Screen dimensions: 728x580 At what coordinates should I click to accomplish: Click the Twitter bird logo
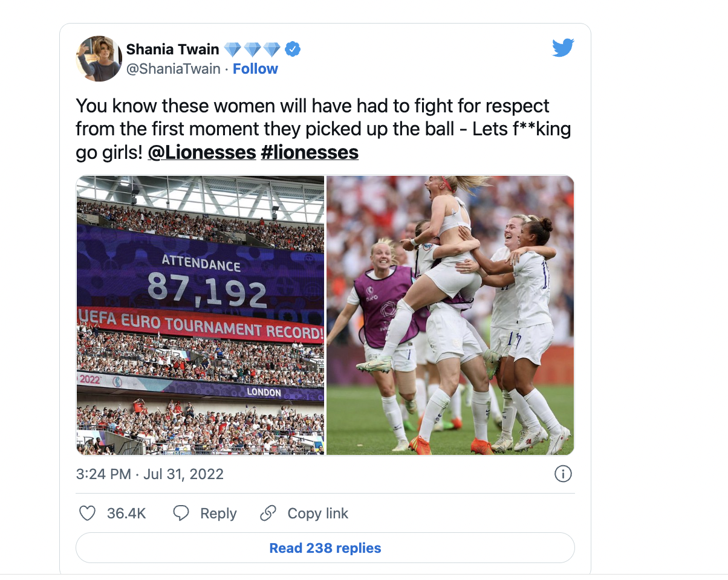562,48
